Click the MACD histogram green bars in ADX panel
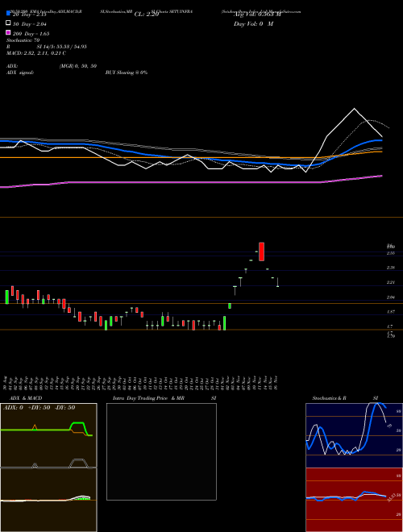403x532 pixels. [x=83, y=498]
